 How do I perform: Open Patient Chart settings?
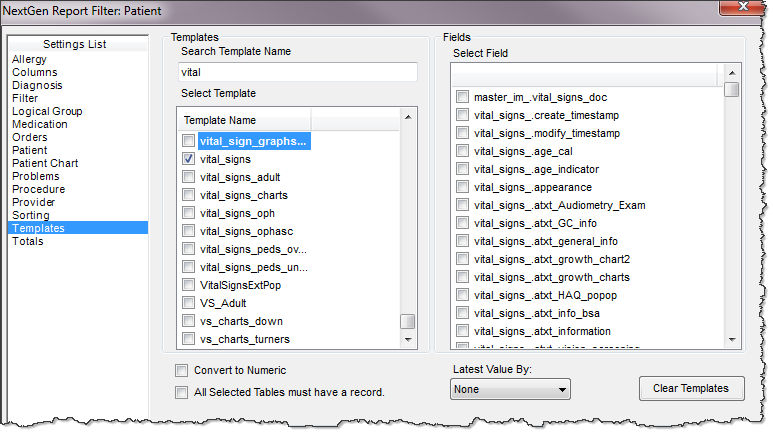pyautogui.click(x=45, y=163)
